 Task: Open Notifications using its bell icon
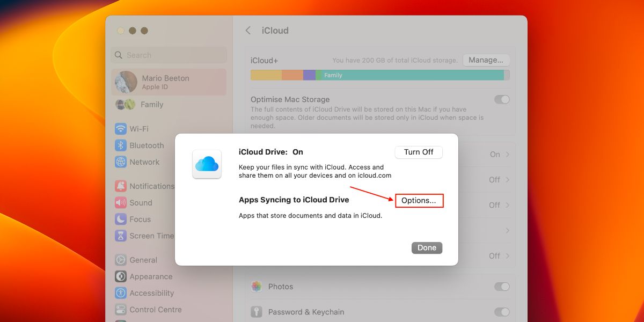120,186
